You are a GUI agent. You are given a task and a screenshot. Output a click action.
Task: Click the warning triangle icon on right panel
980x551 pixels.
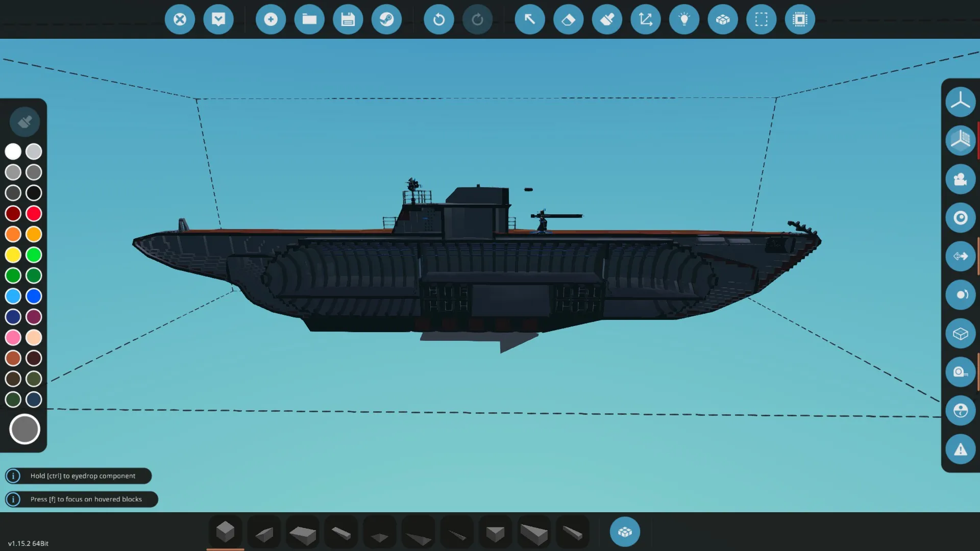tap(960, 449)
